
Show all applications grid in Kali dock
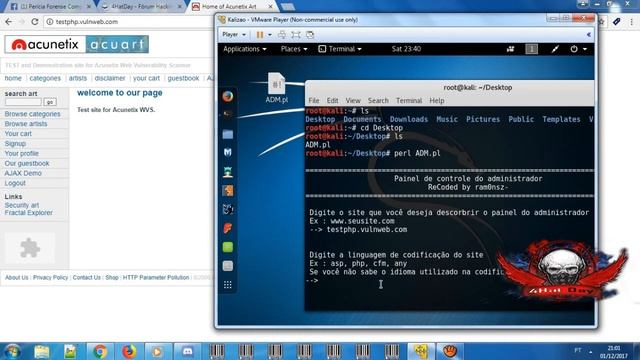coord(228,285)
